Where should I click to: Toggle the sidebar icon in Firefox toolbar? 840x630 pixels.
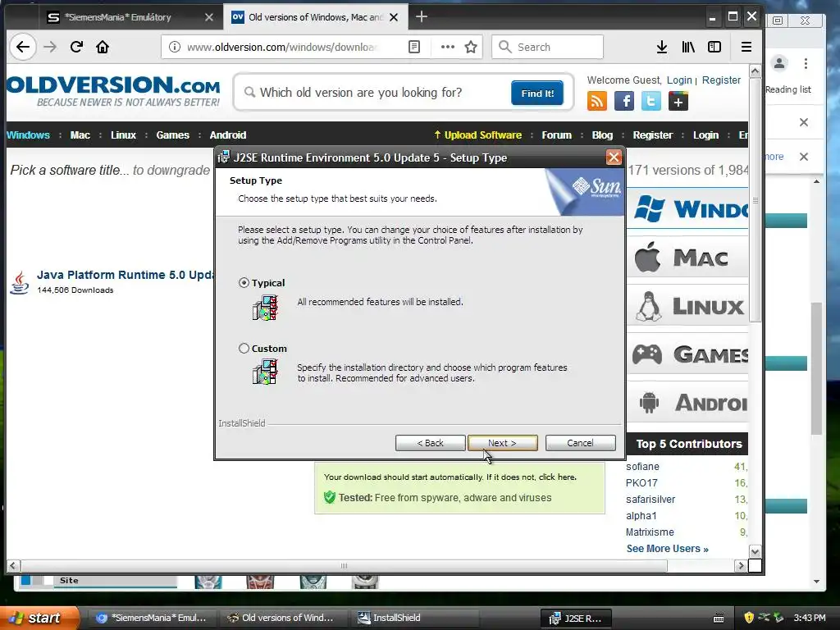tap(714, 47)
